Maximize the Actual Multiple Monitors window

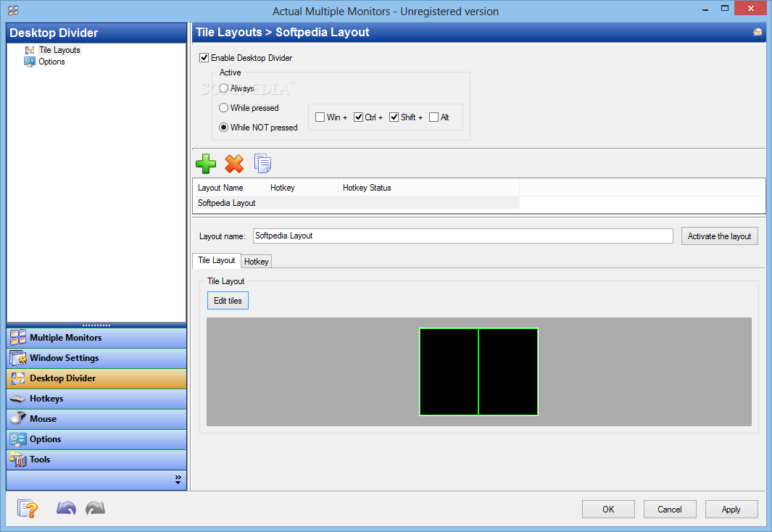(x=725, y=9)
